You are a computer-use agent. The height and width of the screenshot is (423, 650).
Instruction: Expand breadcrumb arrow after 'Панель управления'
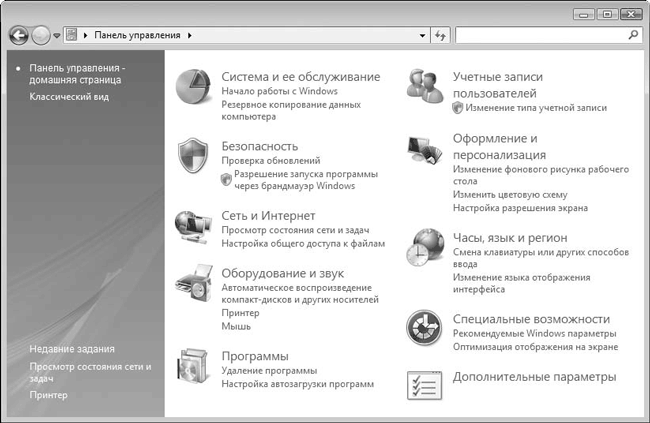(x=189, y=35)
